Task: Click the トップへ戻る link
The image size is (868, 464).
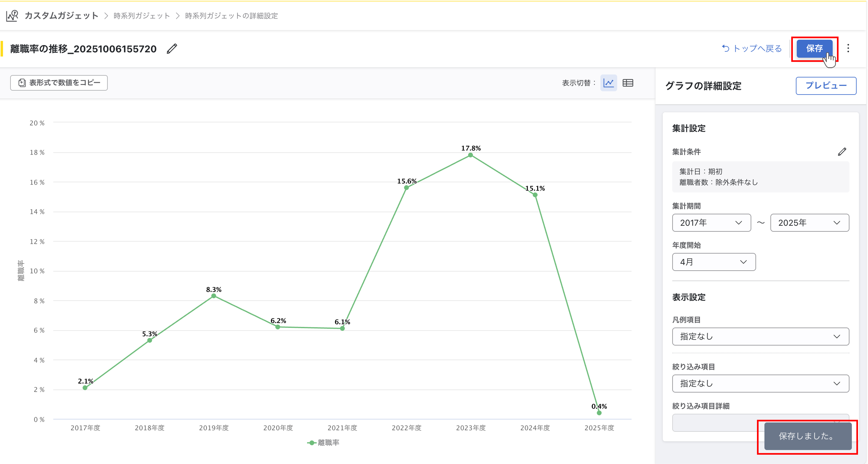Action: (x=751, y=49)
